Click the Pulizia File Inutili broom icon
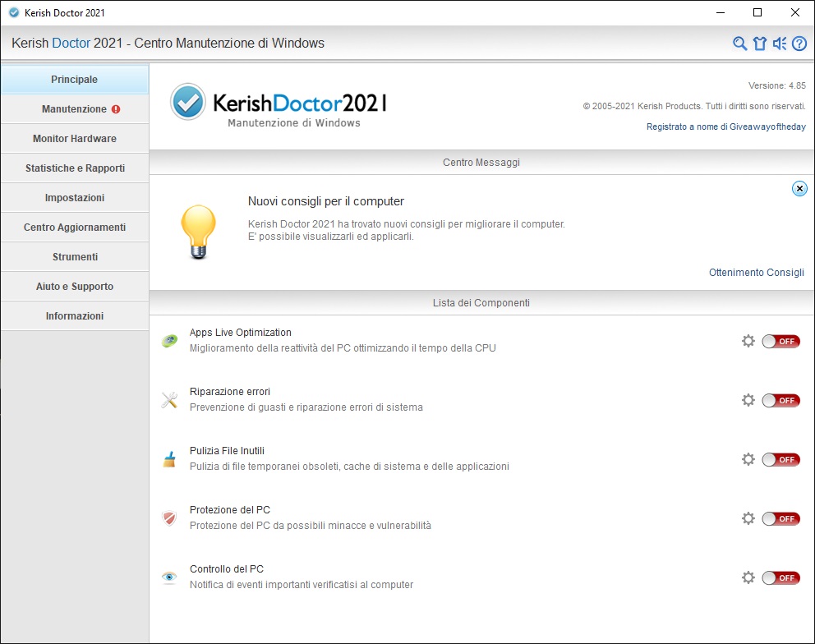 point(169,459)
